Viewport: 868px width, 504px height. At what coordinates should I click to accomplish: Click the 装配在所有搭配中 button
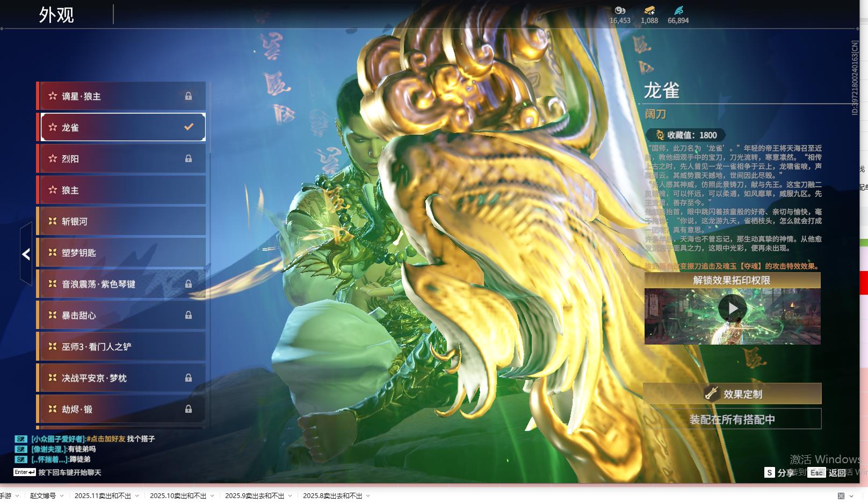coord(732,419)
